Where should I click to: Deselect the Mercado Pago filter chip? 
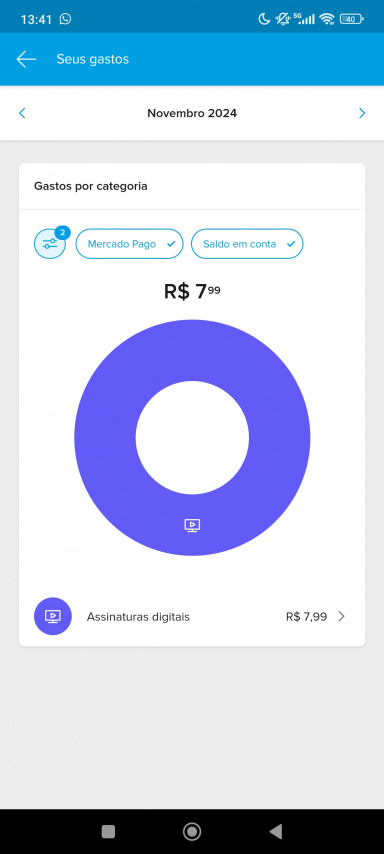click(x=130, y=244)
